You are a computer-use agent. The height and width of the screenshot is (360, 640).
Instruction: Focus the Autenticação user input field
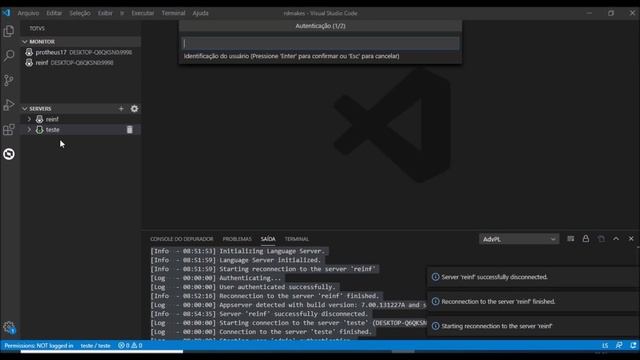pos(320,43)
